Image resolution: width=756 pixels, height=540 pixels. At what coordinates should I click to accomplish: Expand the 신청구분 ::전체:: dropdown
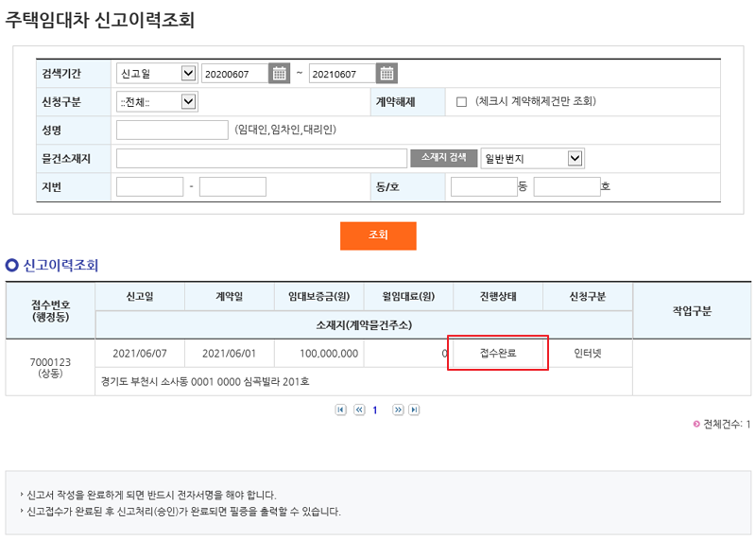(157, 102)
